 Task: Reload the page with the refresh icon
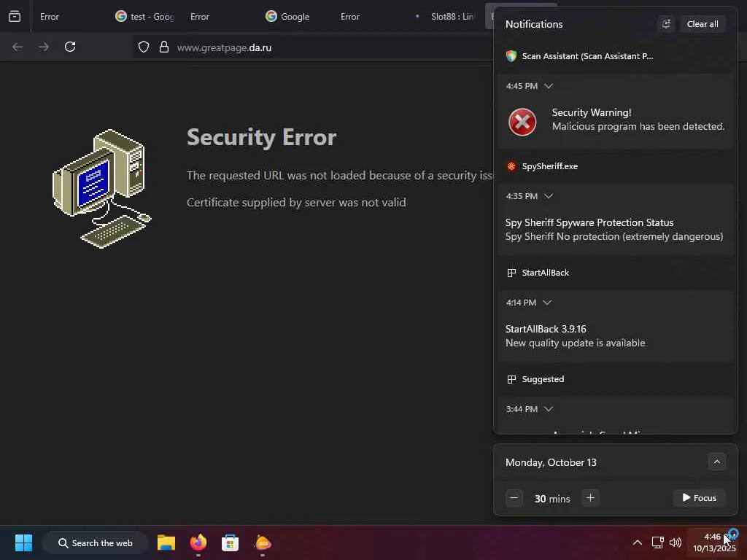click(70, 47)
